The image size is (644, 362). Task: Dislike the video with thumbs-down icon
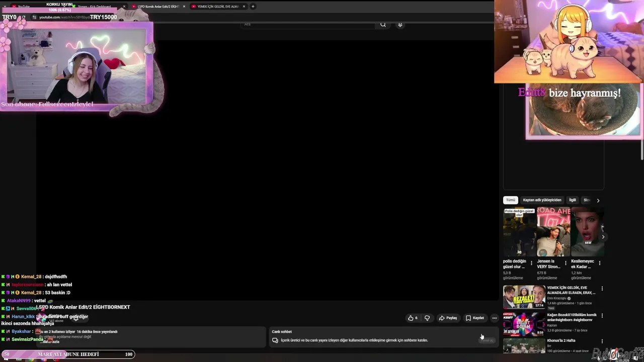click(x=427, y=318)
